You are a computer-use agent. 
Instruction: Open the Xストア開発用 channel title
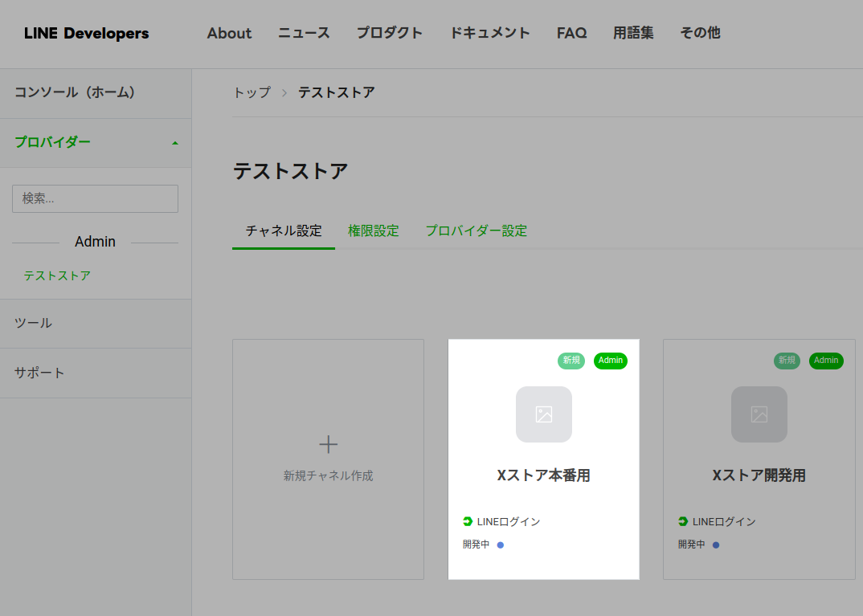pos(759,475)
